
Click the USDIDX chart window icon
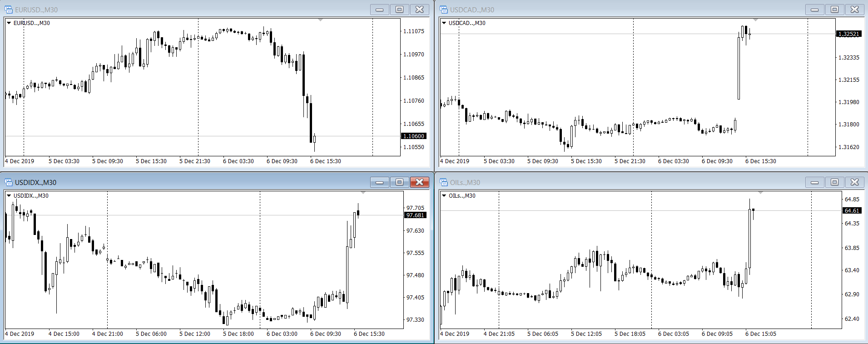click(9, 182)
